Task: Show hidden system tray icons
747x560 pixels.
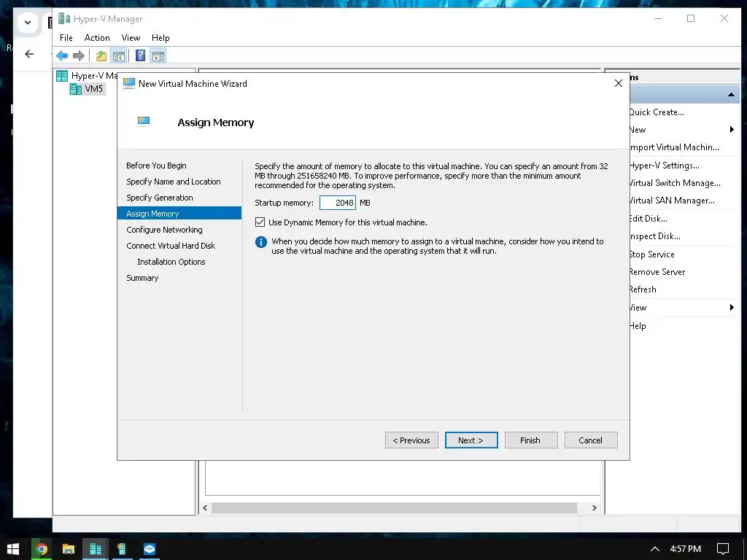Action: pyautogui.click(x=655, y=549)
